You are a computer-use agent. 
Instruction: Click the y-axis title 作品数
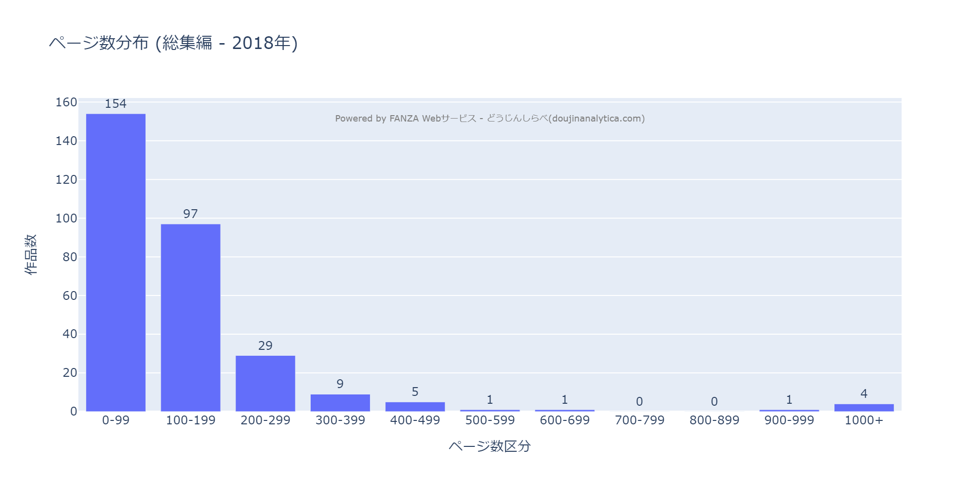30,254
